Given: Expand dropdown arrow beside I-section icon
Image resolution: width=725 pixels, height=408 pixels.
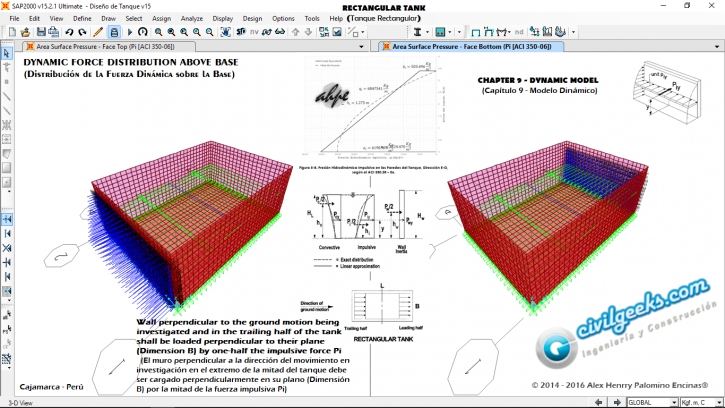Looking at the screenshot, I should 427,32.
